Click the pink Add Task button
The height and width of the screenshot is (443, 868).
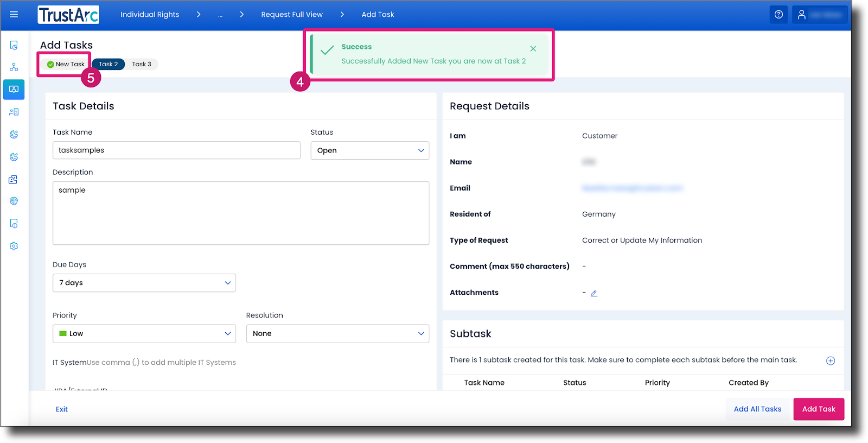pos(819,409)
